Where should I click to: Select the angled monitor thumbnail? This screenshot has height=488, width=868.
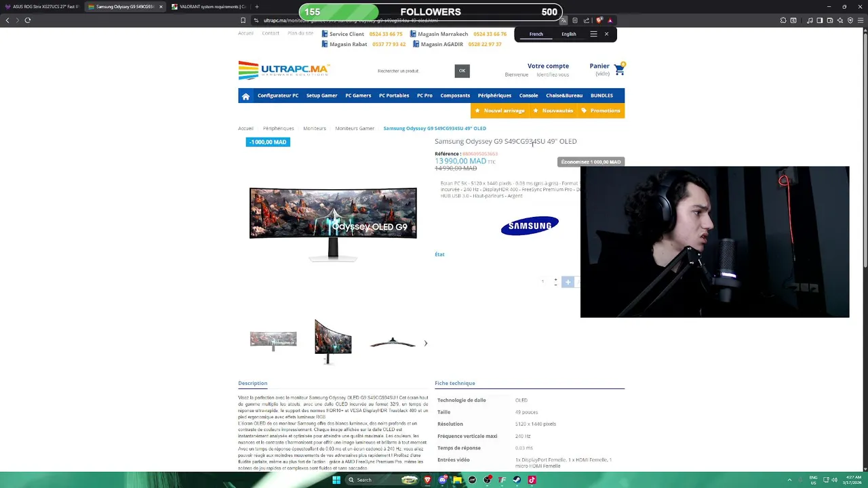tap(333, 342)
